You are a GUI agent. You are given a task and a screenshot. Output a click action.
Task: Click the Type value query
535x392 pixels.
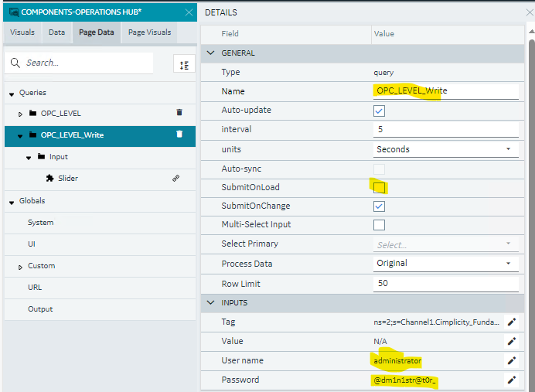(383, 73)
